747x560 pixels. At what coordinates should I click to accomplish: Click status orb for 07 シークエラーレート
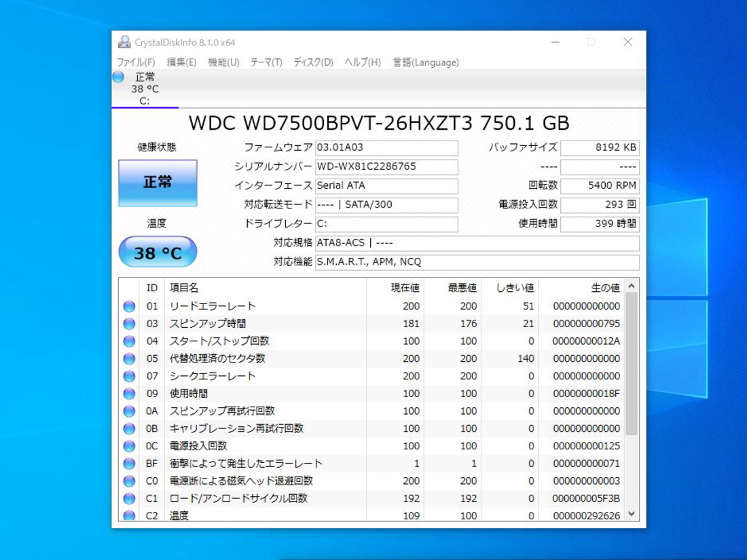[x=129, y=376]
